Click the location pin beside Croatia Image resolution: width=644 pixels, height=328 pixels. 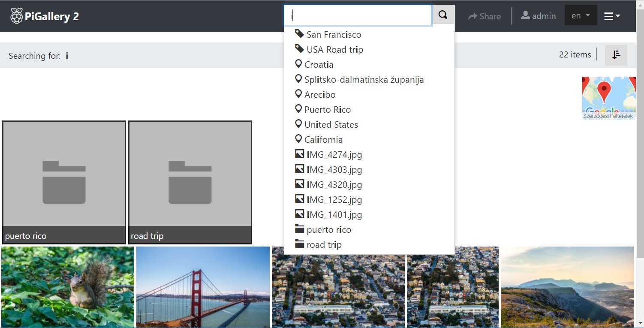[299, 64]
